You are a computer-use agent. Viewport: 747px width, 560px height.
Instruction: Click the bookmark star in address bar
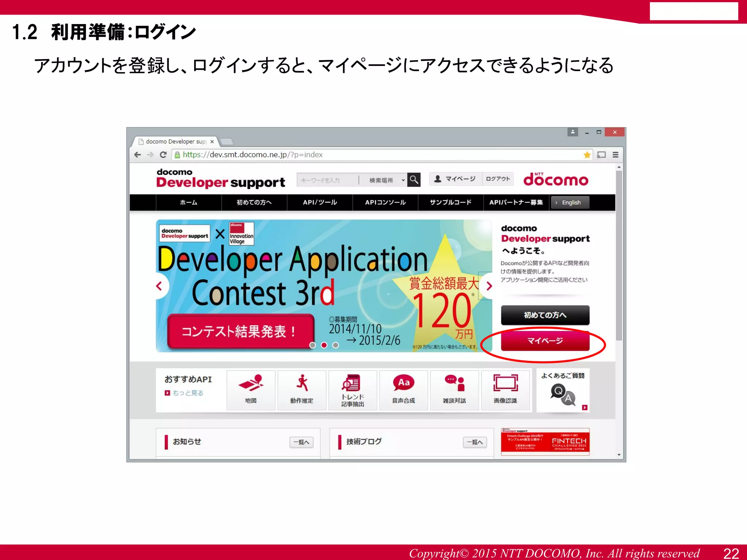[x=587, y=155]
